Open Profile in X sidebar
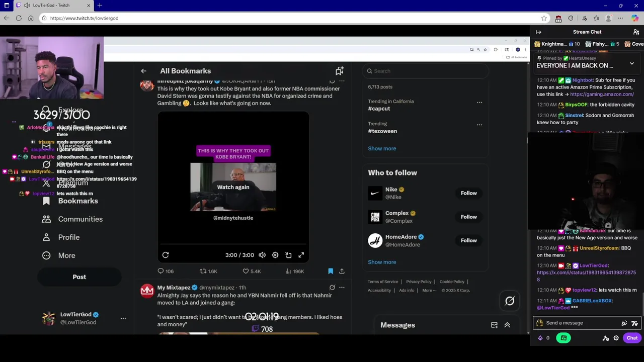Viewport: 644px width, 362px height. point(61,237)
